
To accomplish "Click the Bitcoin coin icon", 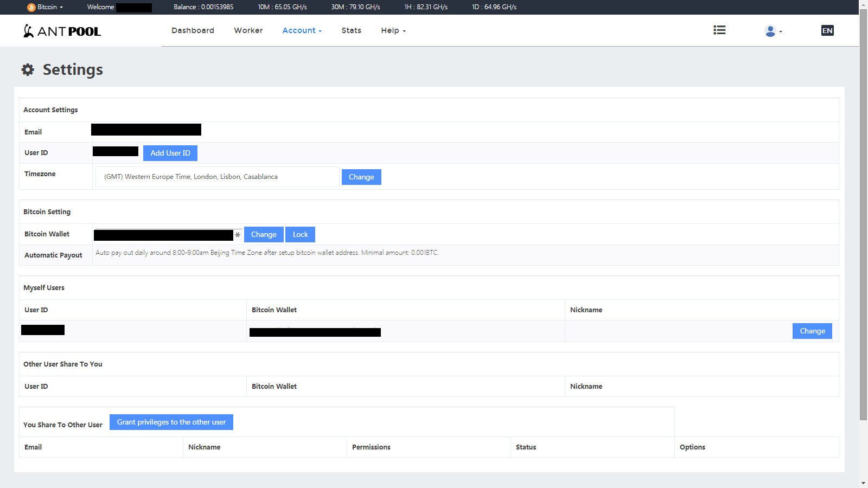I will (x=31, y=7).
